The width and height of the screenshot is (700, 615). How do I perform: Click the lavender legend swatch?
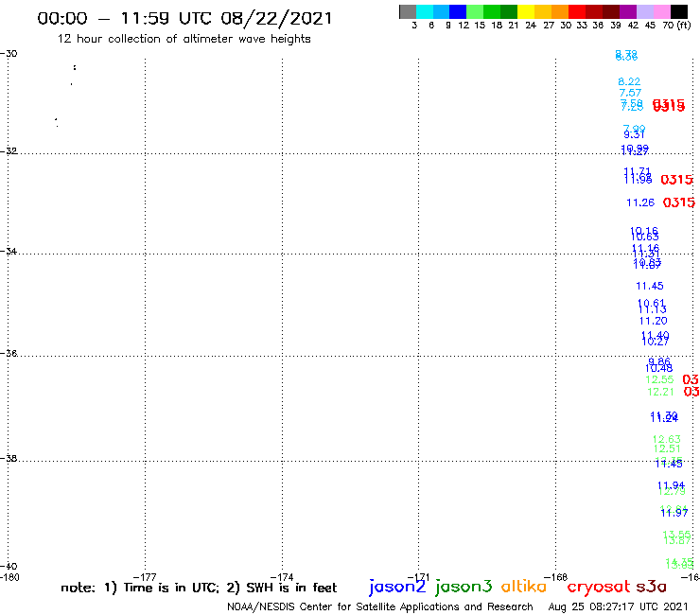click(x=645, y=11)
